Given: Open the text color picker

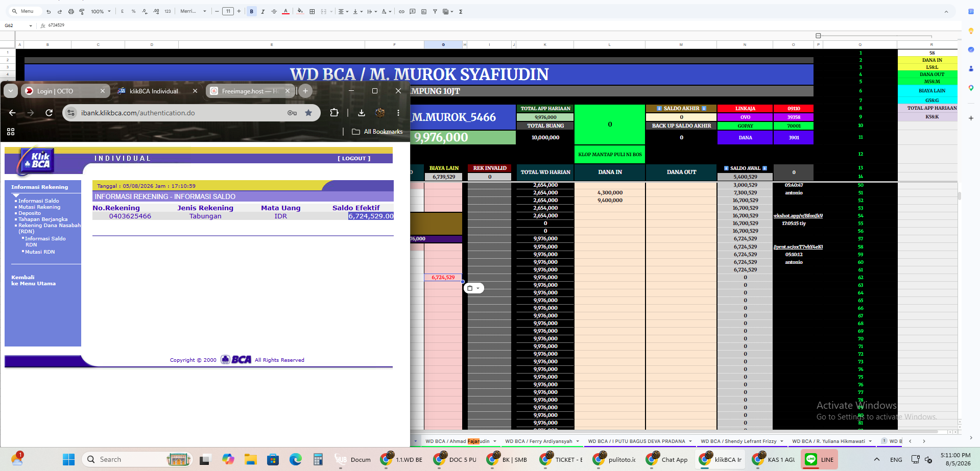Looking at the screenshot, I should pos(285,11).
